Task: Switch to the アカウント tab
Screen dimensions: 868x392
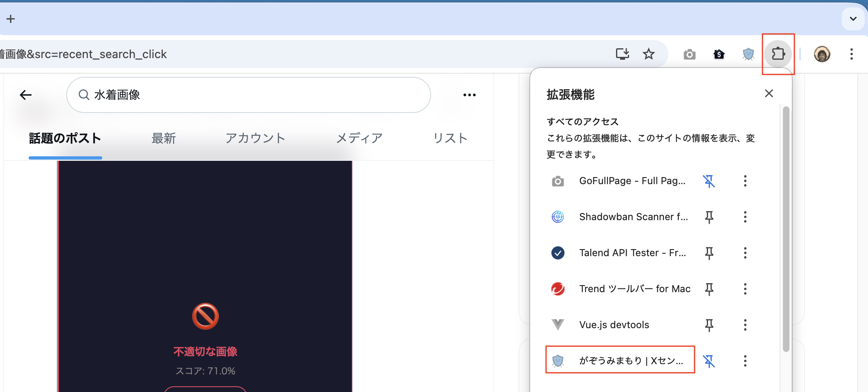Action: point(255,138)
